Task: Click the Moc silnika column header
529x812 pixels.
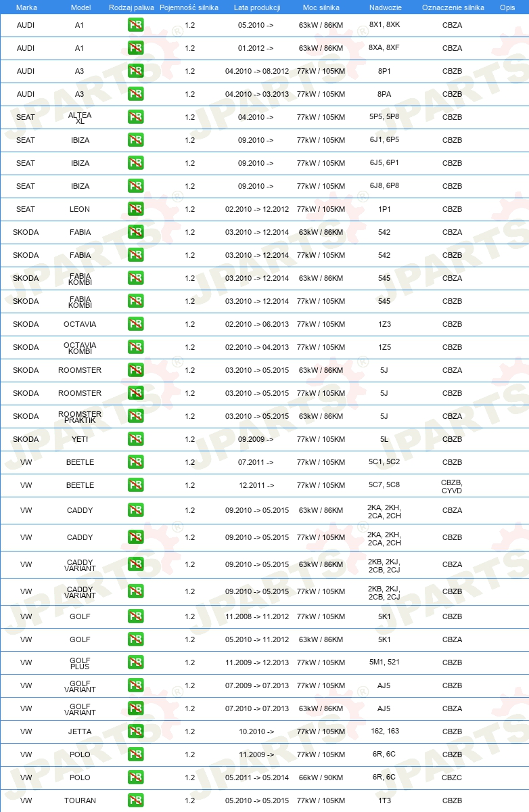Action: (321, 7)
